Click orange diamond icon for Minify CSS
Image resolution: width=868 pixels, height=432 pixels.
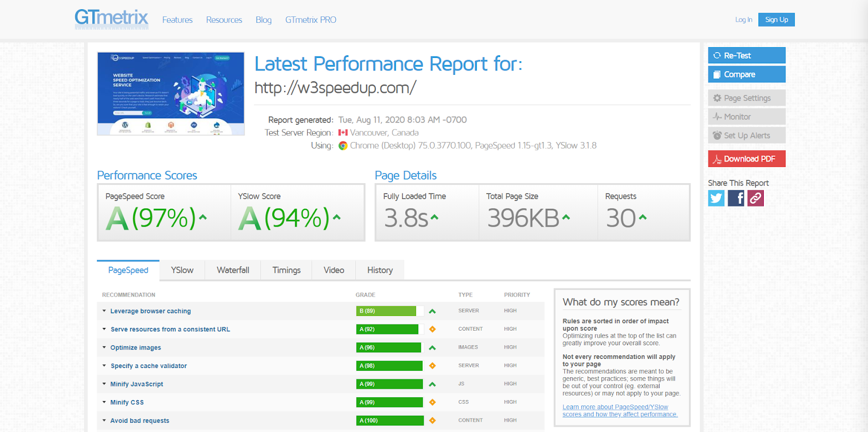click(x=432, y=402)
